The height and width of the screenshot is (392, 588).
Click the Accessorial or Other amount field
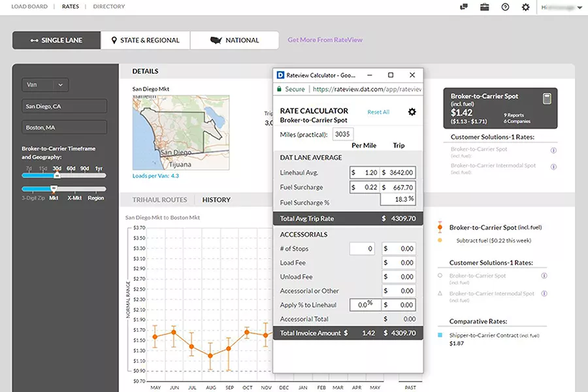(399, 291)
